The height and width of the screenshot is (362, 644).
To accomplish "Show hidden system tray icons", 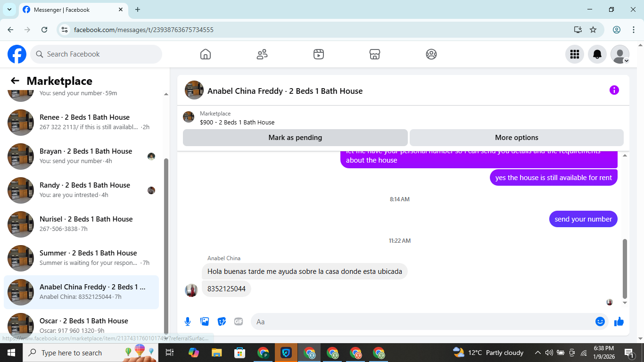I will pos(537,353).
